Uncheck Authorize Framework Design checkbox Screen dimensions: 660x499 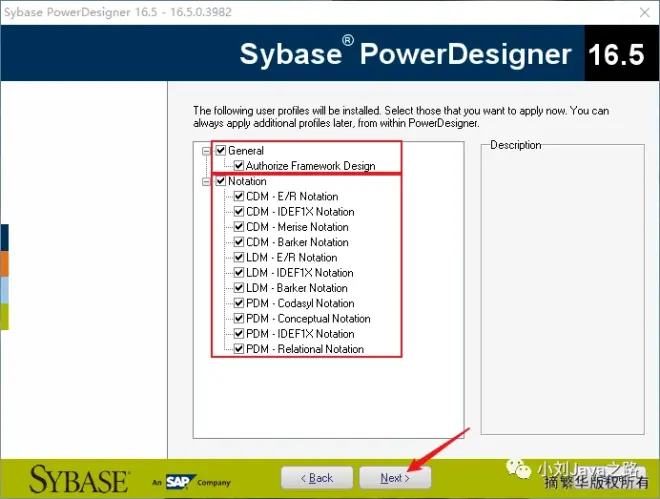tap(239, 165)
